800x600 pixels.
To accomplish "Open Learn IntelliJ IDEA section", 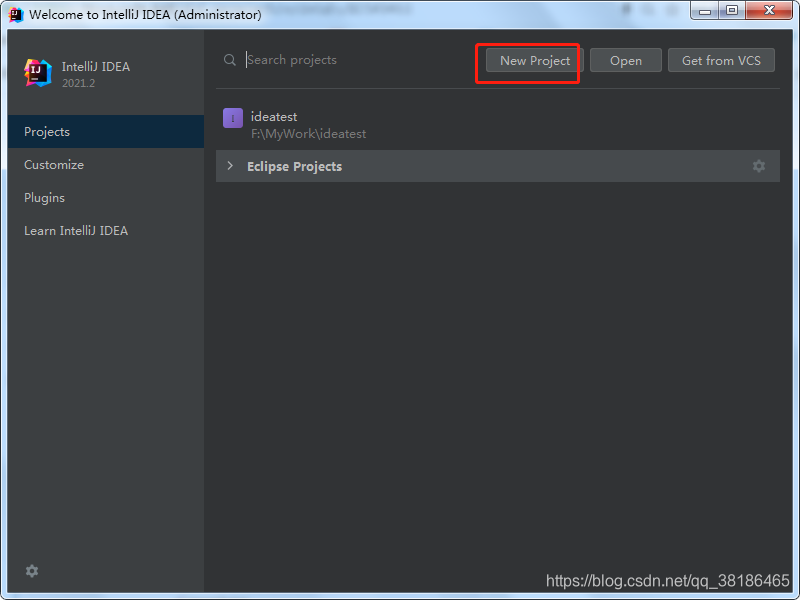I will (106, 231).
